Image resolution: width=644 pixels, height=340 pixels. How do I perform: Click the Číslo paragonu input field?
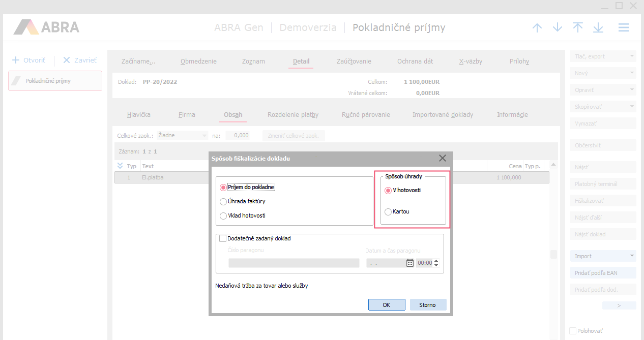pos(294,263)
